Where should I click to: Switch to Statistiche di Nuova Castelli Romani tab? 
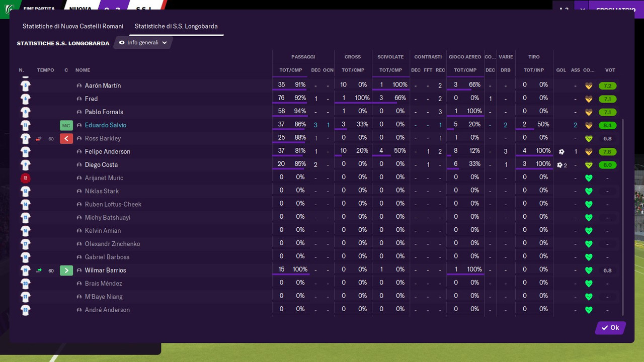click(73, 26)
